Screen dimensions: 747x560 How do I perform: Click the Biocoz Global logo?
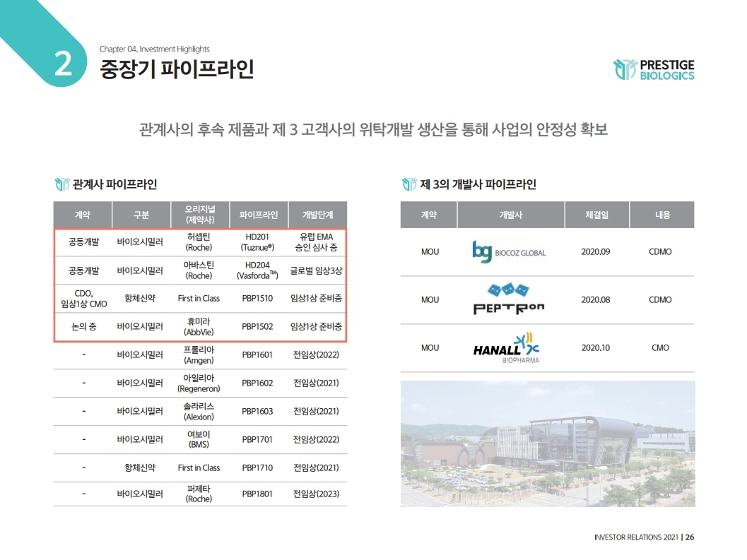pyautogui.click(x=509, y=251)
